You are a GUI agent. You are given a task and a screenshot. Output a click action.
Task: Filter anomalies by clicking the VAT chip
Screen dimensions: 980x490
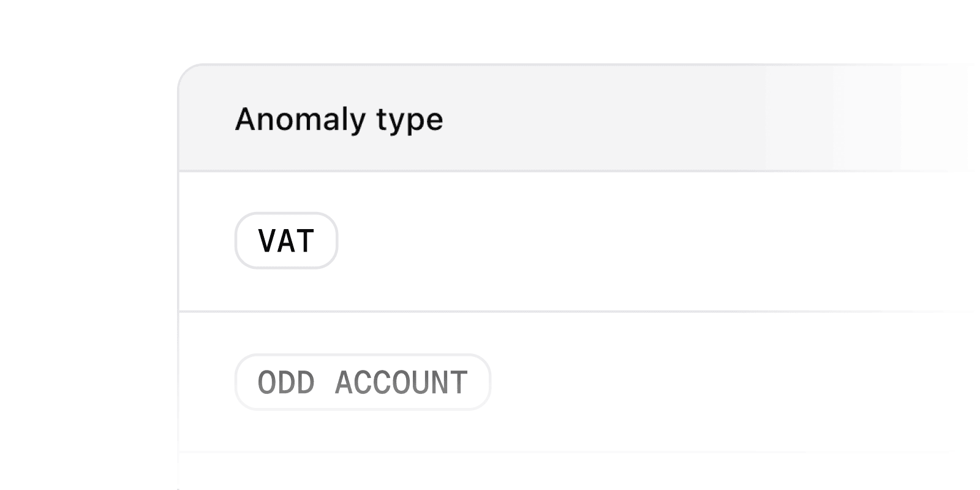286,241
